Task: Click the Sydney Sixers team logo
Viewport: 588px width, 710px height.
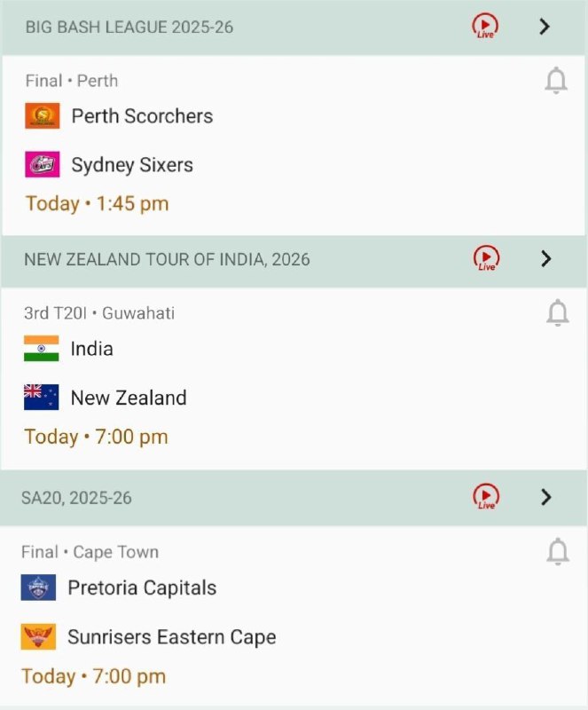Action: 43,164
